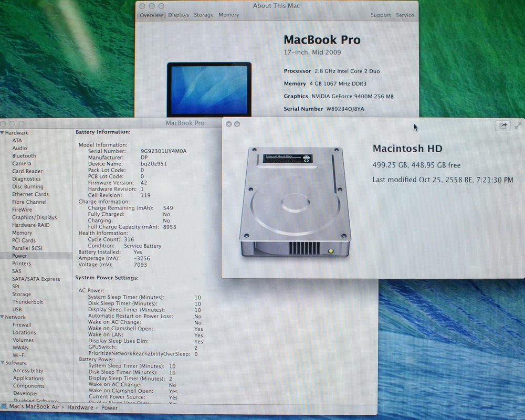The width and height of the screenshot is (525, 420).
Task: Select Components under Software
Action: [x=29, y=386]
